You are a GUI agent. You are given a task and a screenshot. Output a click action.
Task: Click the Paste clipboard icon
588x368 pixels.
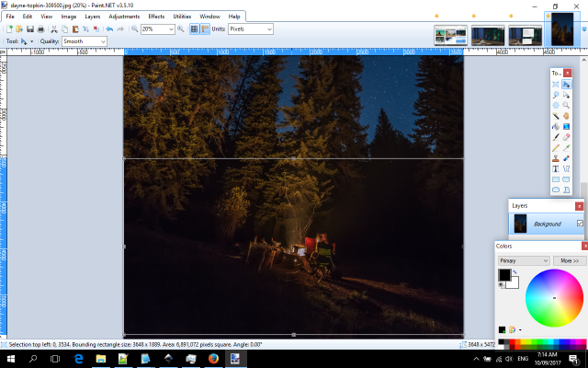click(75, 29)
